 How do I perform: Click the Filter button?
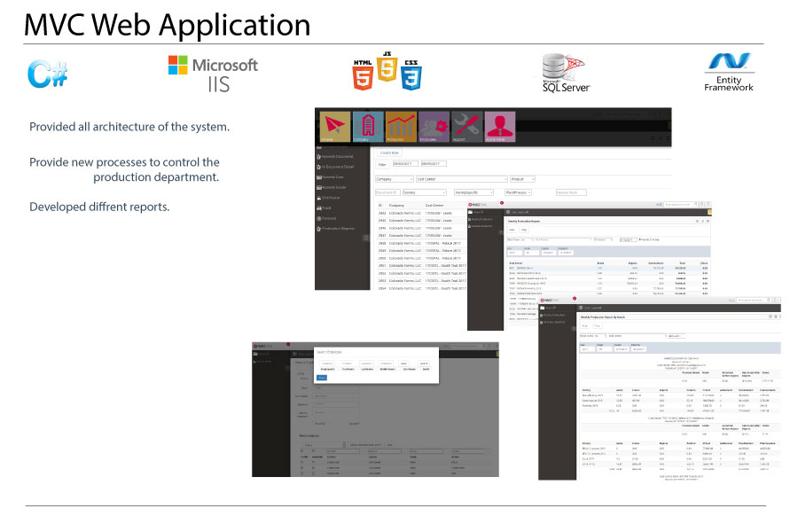(383, 164)
